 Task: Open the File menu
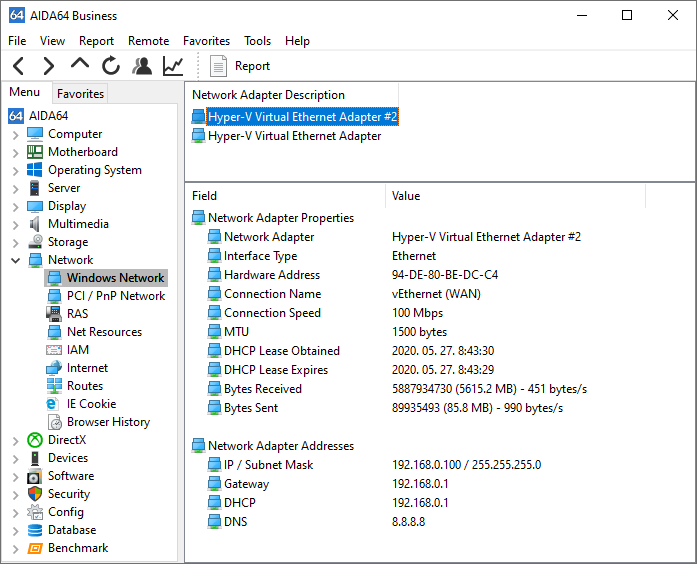pyautogui.click(x=17, y=41)
